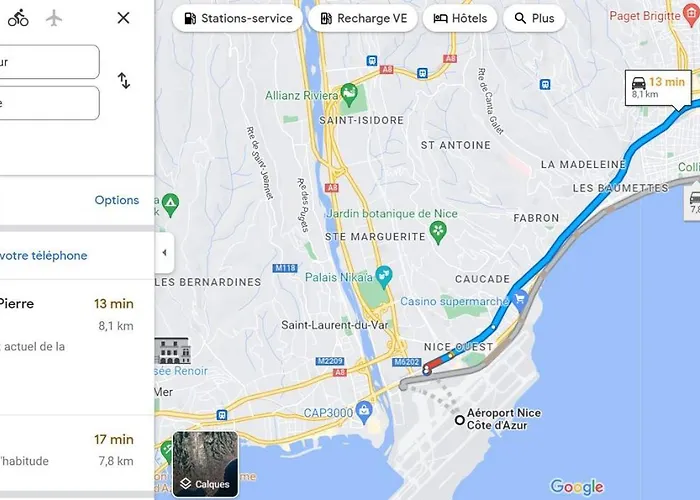
Task: Show Hôtels on the map
Action: (460, 18)
